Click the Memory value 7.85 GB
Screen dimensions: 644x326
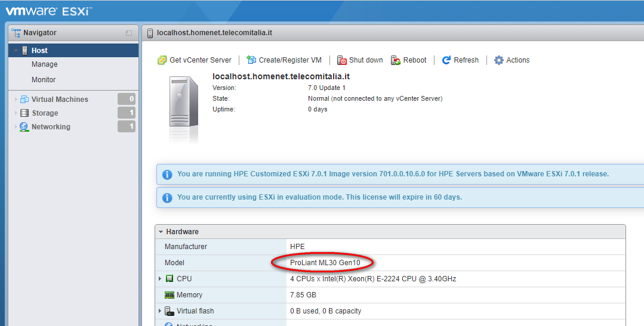(303, 295)
